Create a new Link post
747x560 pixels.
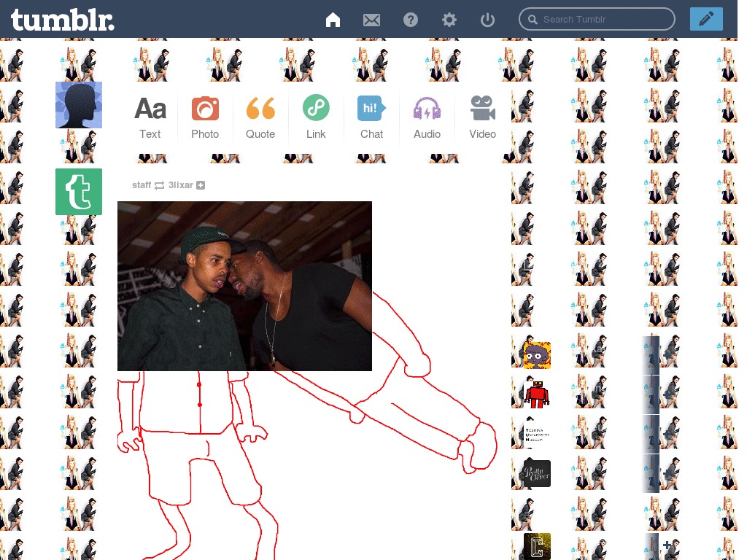click(316, 117)
